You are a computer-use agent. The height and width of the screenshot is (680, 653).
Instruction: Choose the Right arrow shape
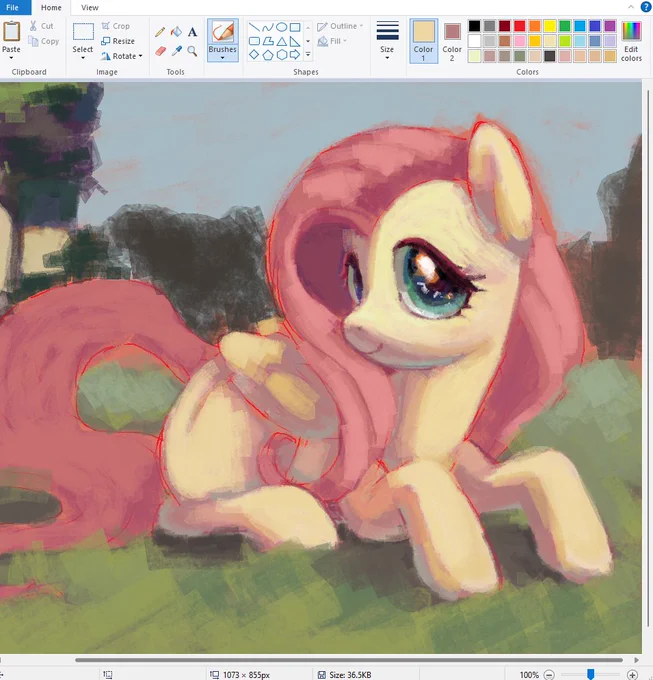295,55
